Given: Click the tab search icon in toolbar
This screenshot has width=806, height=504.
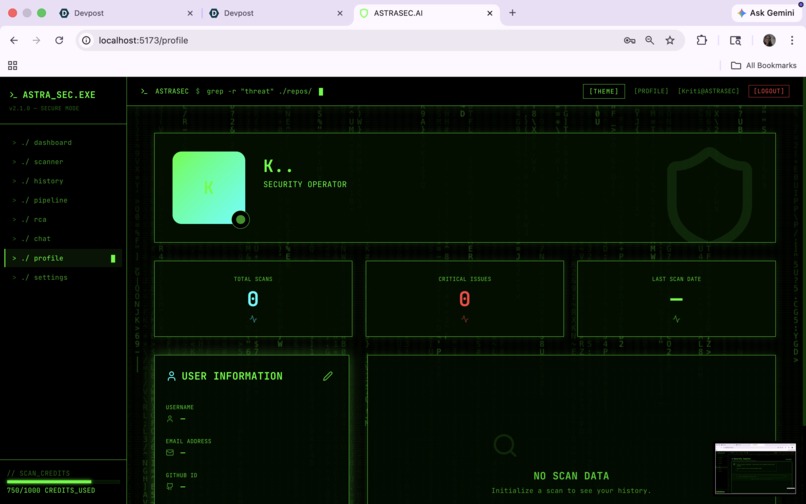Looking at the screenshot, I should pos(736,40).
